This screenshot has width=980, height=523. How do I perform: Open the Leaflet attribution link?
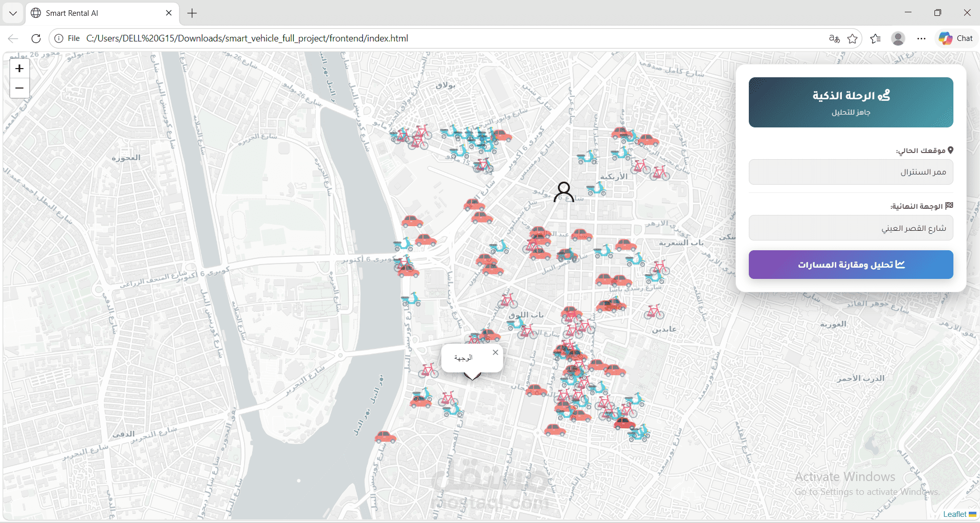[954, 514]
